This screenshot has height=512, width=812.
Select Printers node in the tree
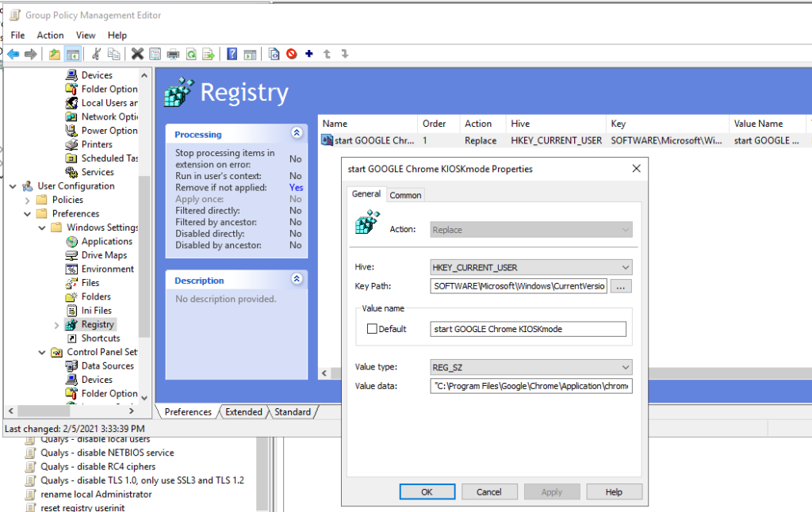tap(97, 144)
